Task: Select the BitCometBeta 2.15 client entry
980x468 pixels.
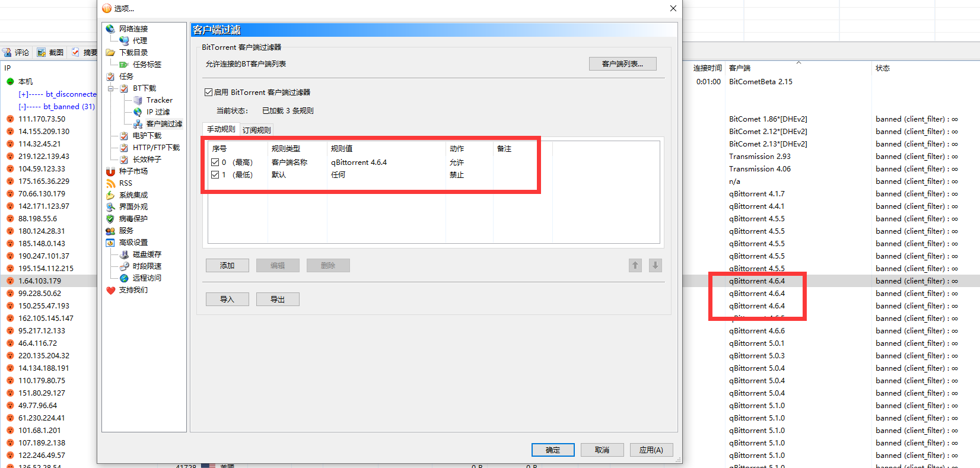Action: [761, 81]
